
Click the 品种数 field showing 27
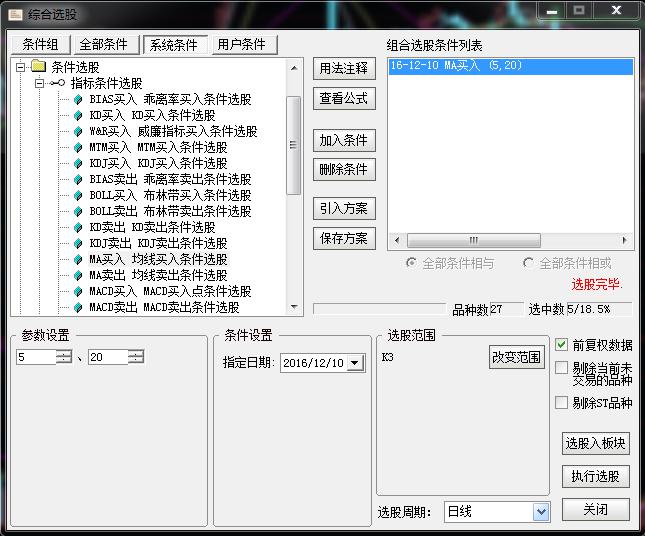tap(506, 309)
